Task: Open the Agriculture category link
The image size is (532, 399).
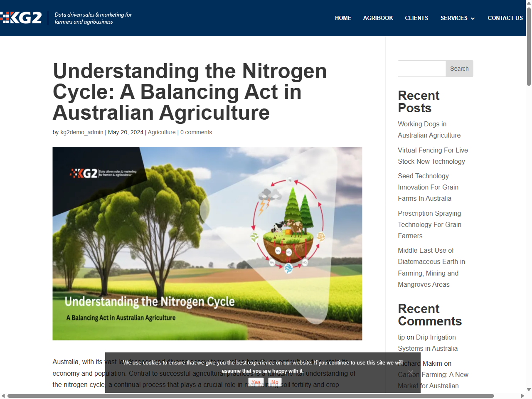Action: click(x=162, y=132)
